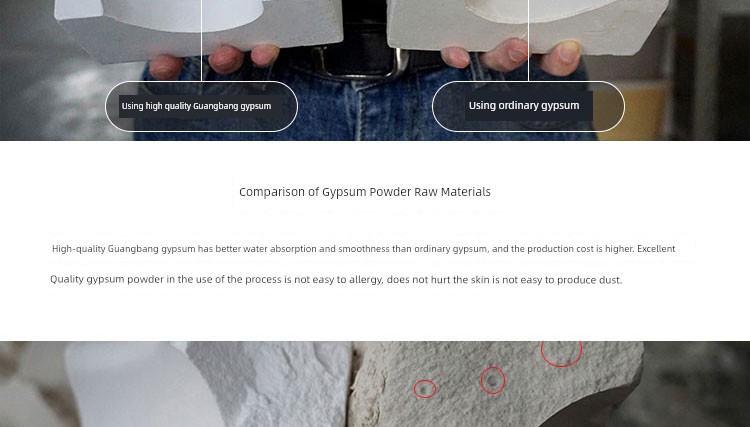
Task: Click the 'Using high quality Guangbang gypsum' label
Action: 197,106
